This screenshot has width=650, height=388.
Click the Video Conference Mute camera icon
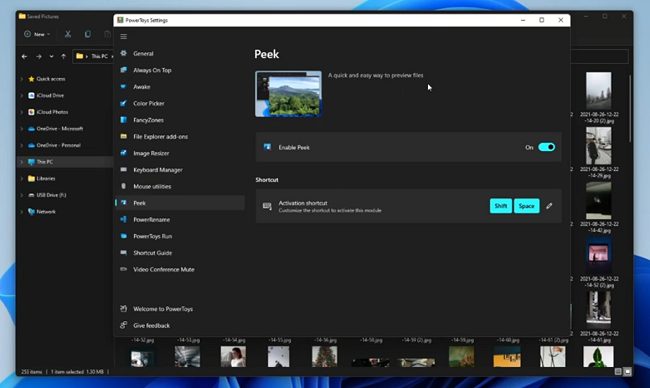tap(124, 269)
